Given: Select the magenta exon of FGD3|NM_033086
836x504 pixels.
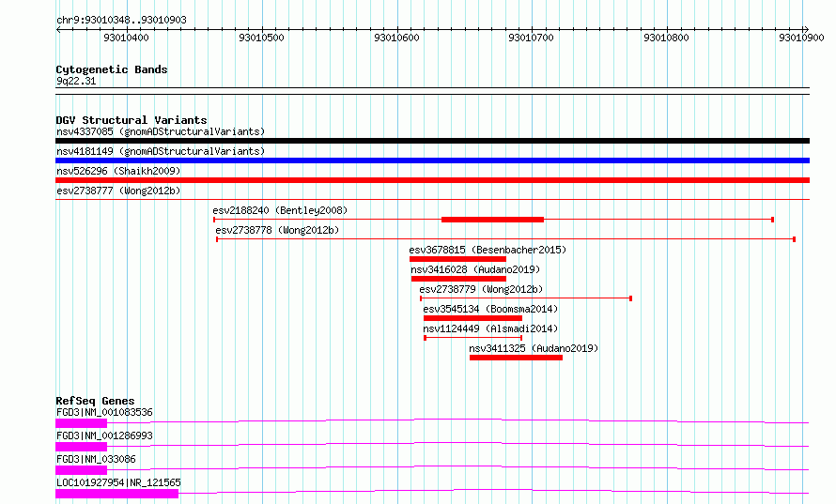Looking at the screenshot, I should click(81, 470).
